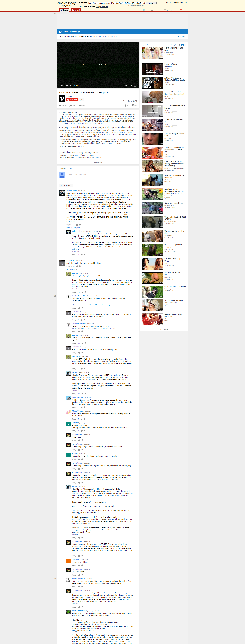This screenshot has width=245, height=644.
Task: Open the Top comments sort dropdown
Action: coord(66,185)
